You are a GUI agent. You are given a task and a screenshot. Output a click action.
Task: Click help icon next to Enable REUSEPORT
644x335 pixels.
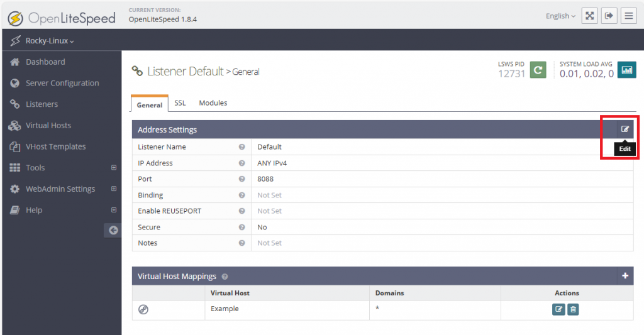[241, 211]
